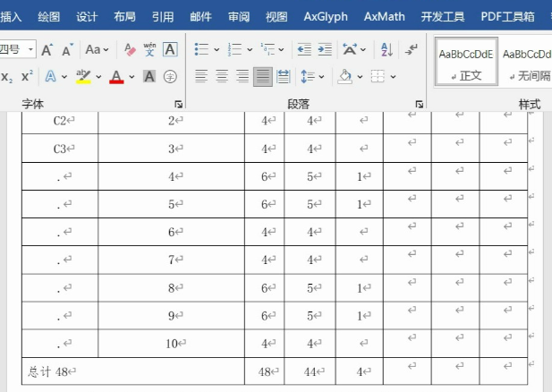Image resolution: width=552 pixels, height=392 pixels.
Task: Expand the bullet list dropdown arrow
Action: tap(217, 49)
